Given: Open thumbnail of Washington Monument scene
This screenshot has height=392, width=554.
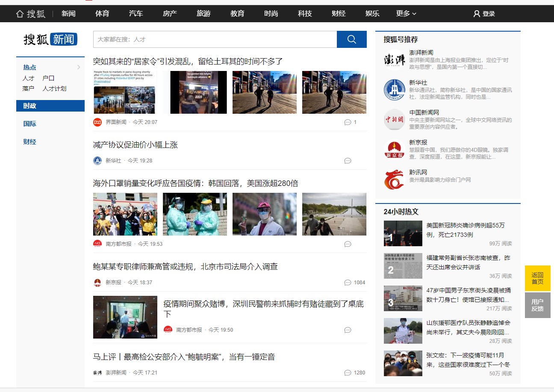Looking at the screenshot, I should (334, 214).
